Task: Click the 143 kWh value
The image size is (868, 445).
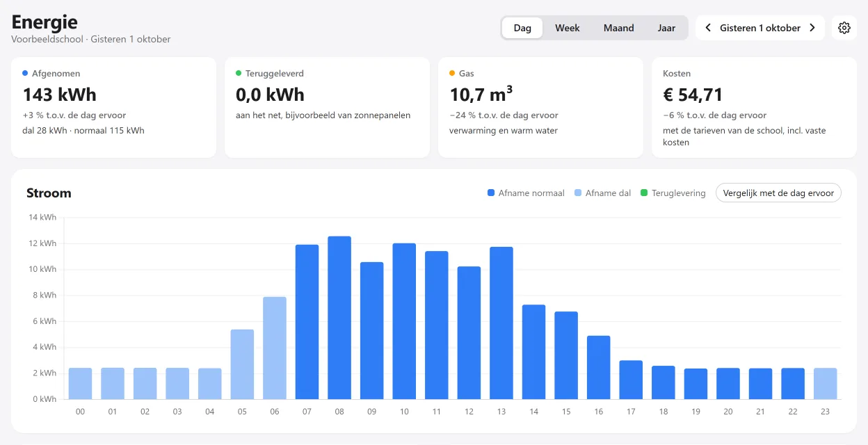Action: [x=59, y=94]
